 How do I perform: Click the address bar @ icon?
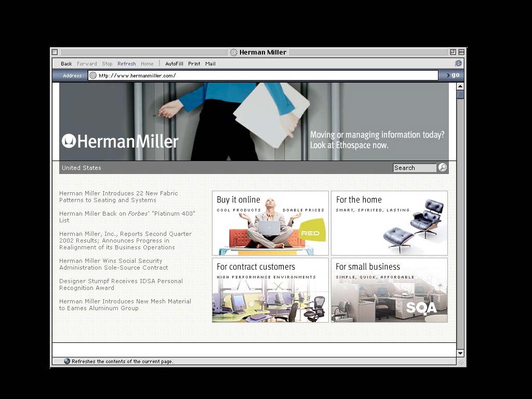pos(93,75)
